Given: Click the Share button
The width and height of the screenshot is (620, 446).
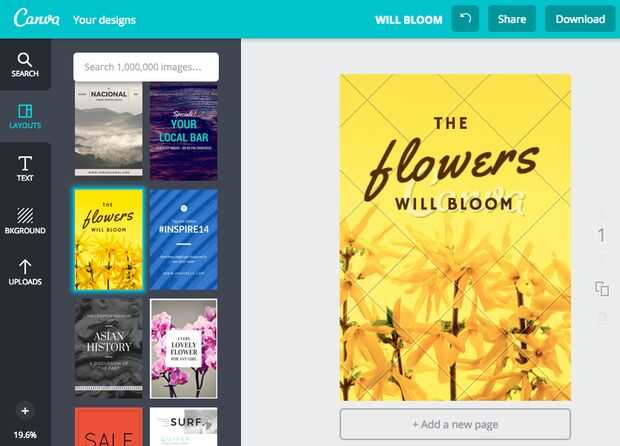Looking at the screenshot, I should point(512,19).
